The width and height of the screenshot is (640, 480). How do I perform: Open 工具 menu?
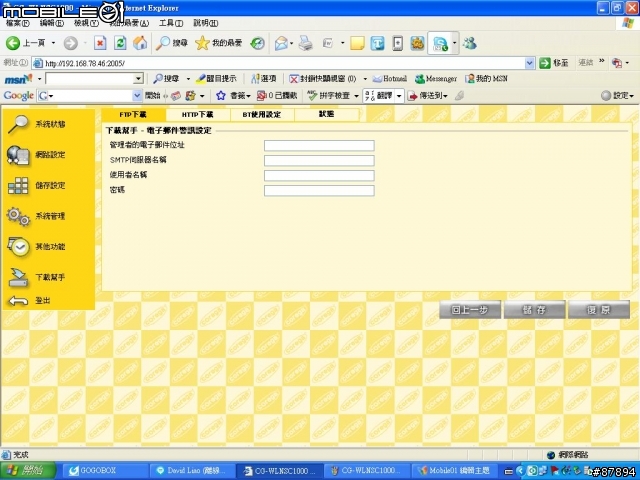[x=171, y=23]
